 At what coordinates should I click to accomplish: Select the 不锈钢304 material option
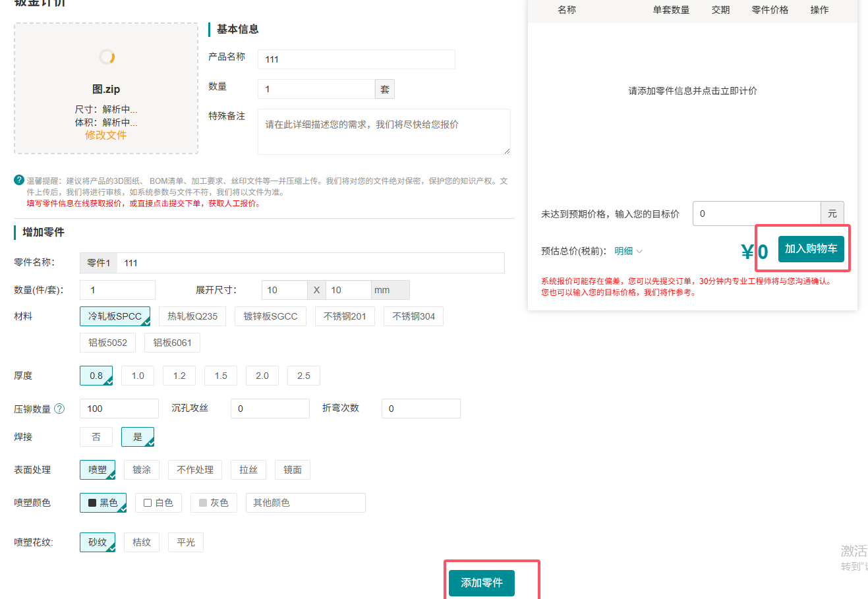tap(413, 316)
